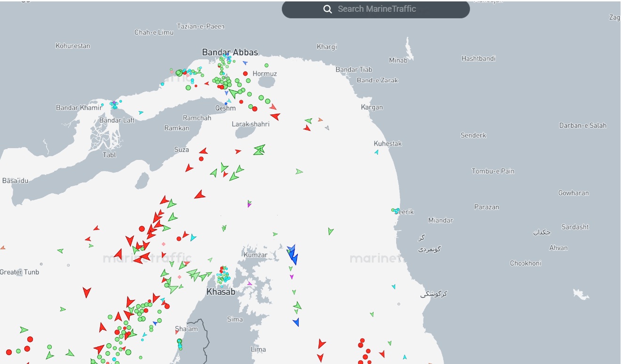Click the green circle marker above Hormuz label
The image size is (621, 364).
point(266,65)
